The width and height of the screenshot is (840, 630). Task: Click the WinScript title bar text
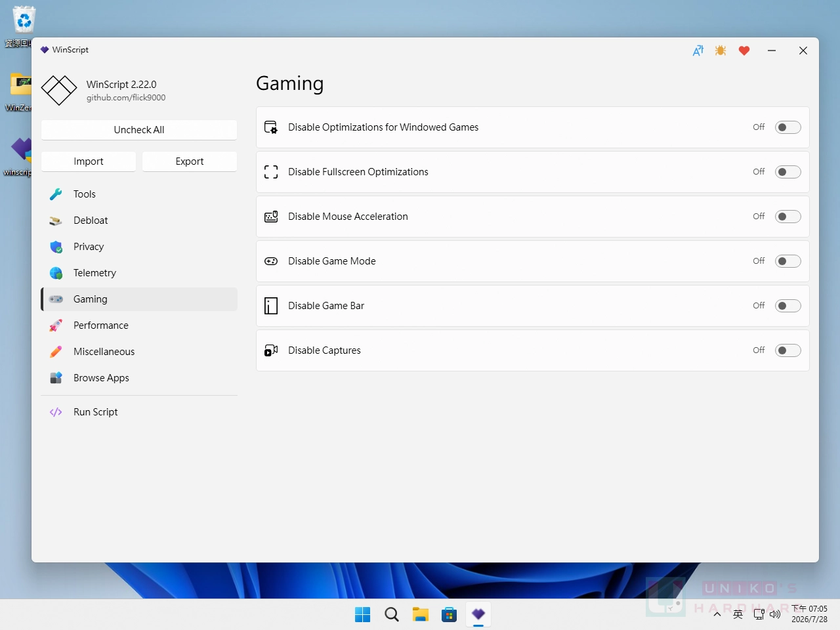pos(70,50)
